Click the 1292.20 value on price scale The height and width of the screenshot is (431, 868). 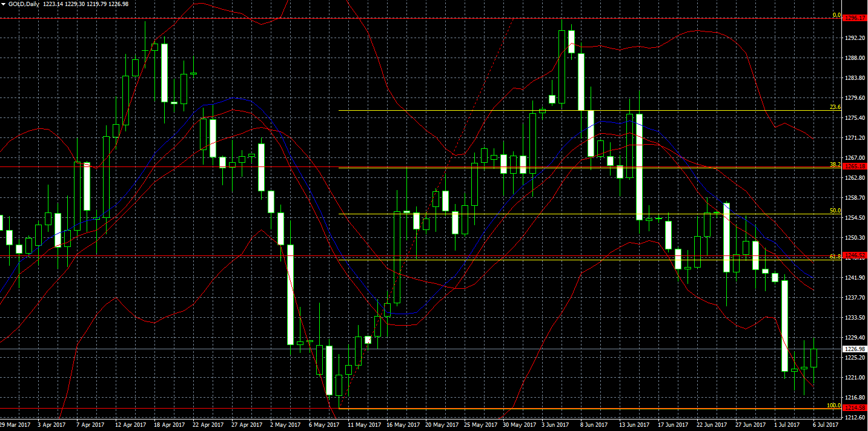pyautogui.click(x=854, y=38)
